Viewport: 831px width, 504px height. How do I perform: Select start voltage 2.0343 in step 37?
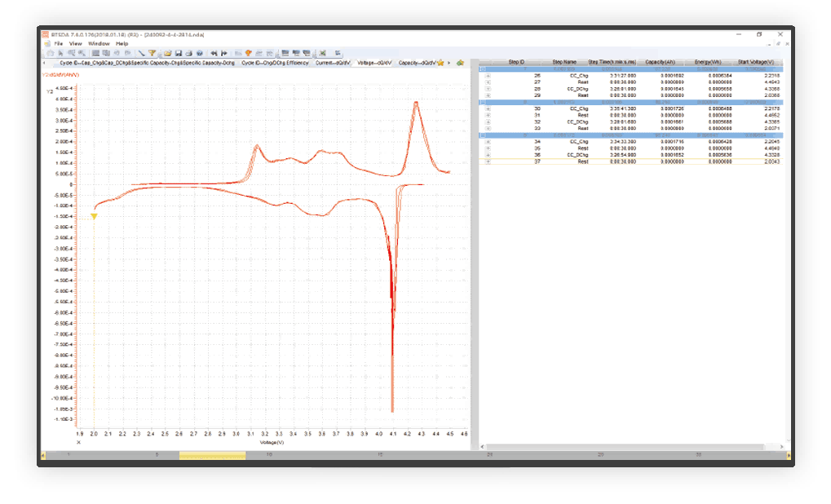point(773,161)
